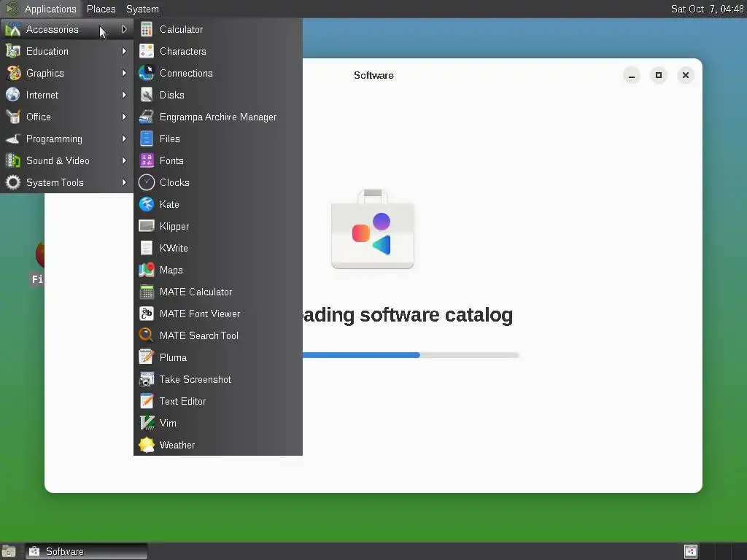Image resolution: width=747 pixels, height=560 pixels.
Task: Click the Fonts app icon
Action: (146, 161)
